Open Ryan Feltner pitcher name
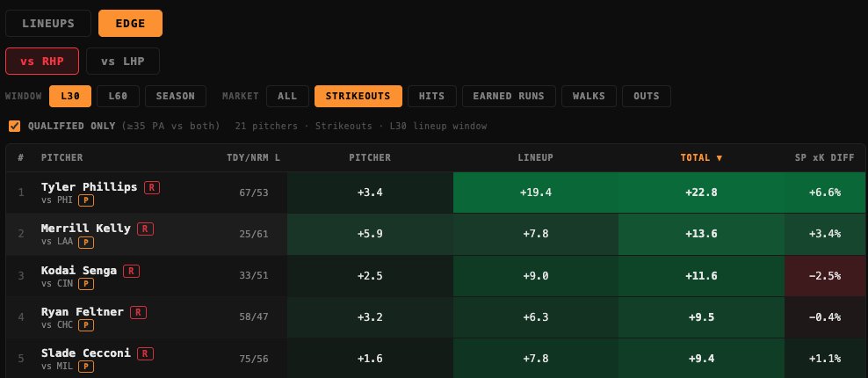This screenshot has width=868, height=378. pos(82,311)
